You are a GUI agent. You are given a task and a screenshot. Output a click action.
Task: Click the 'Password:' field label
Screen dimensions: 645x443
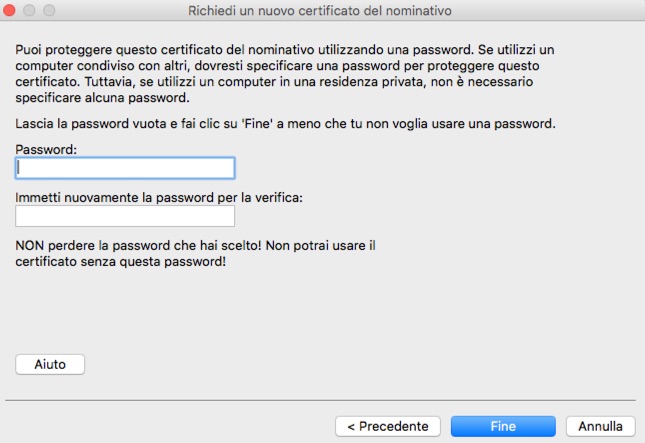(x=47, y=149)
